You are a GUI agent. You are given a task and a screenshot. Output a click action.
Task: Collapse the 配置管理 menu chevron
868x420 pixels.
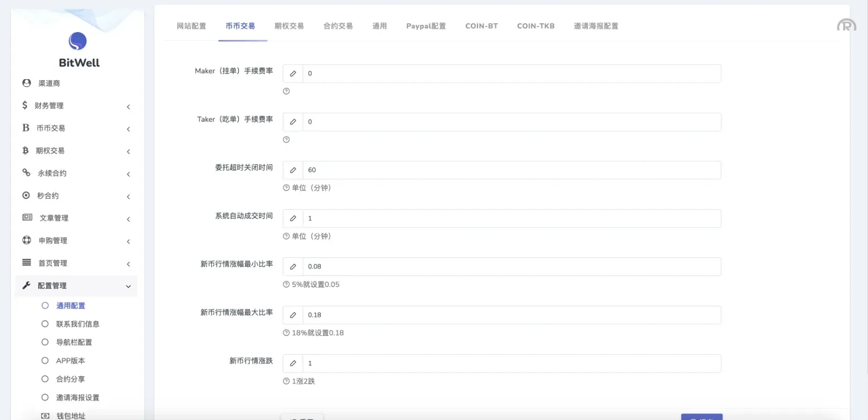[128, 287]
